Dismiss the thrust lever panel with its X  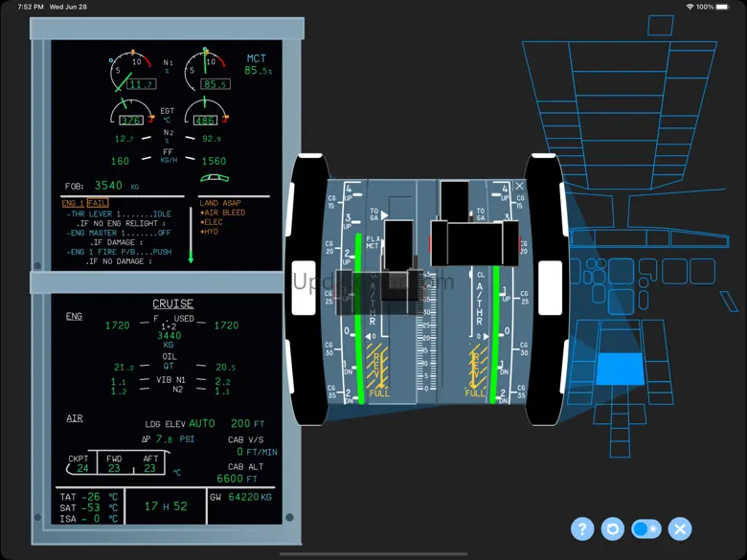[x=519, y=187]
